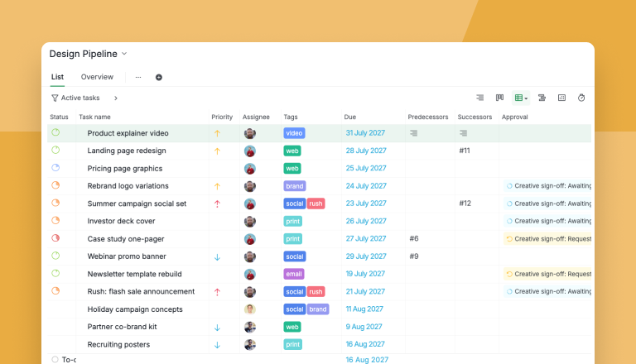Toggle status circle for Landing page redesign
Image resolution: width=636 pixels, height=364 pixels.
pos(55,150)
